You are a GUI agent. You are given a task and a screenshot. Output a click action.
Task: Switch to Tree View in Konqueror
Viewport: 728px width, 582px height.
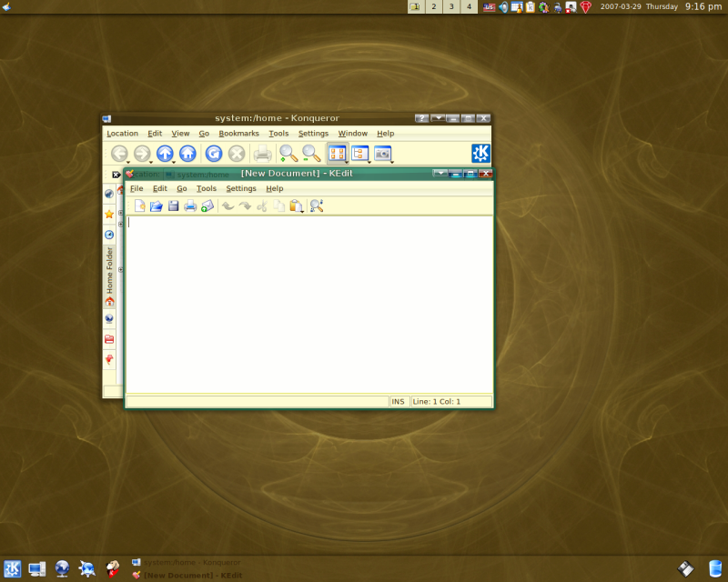click(359, 153)
